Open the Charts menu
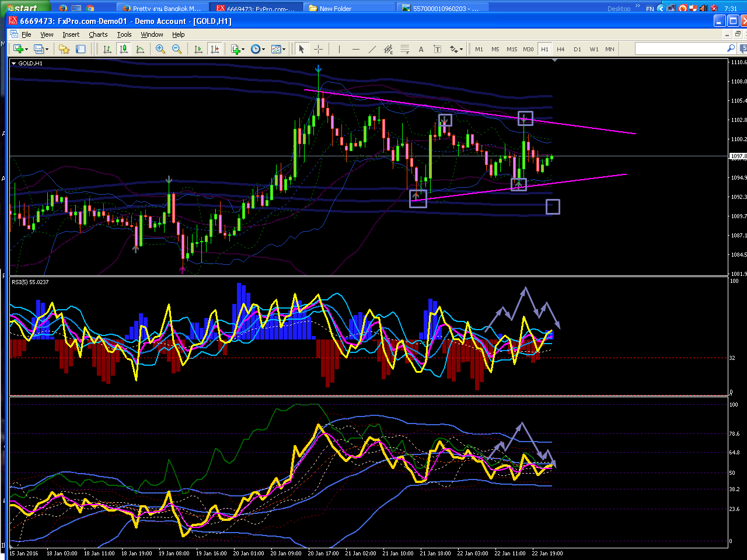Viewport: 747px width, 560px height. (x=98, y=34)
